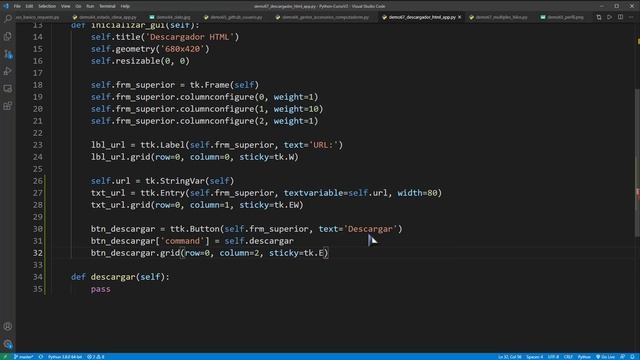Open the Help menu
This screenshot has height=360, width=640.
(x=125, y=6)
